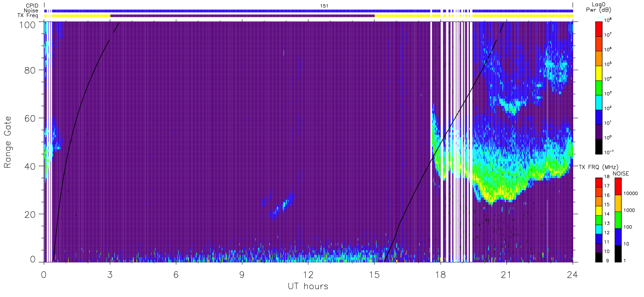This screenshot has height=297, width=644.
Task: Click the 'Lag0 Pwr (dB)' colorbar title
Action: coord(599,8)
